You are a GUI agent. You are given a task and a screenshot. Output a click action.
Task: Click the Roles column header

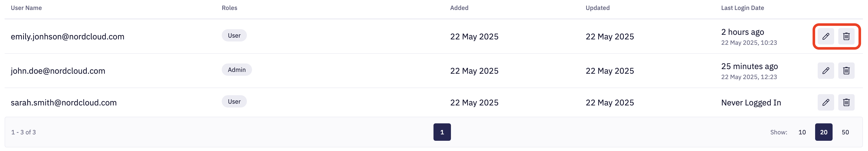click(x=229, y=8)
